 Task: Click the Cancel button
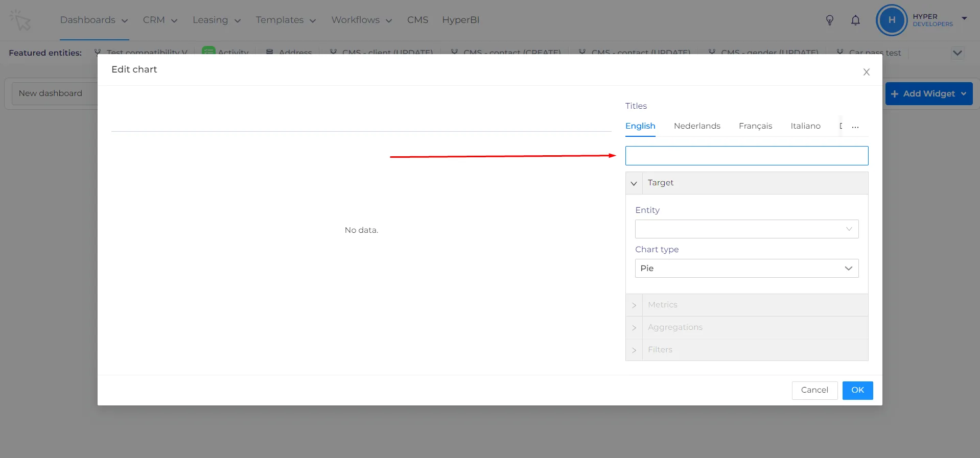click(x=814, y=390)
